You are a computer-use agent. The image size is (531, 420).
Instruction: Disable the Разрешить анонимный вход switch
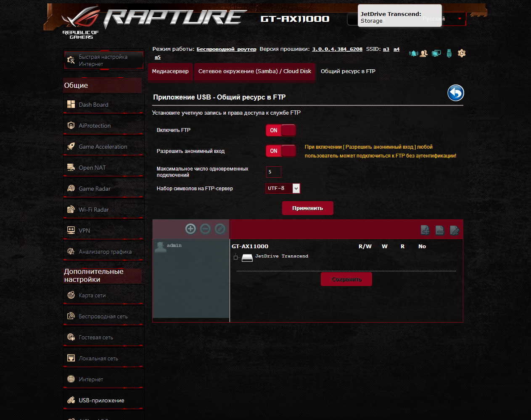click(281, 151)
